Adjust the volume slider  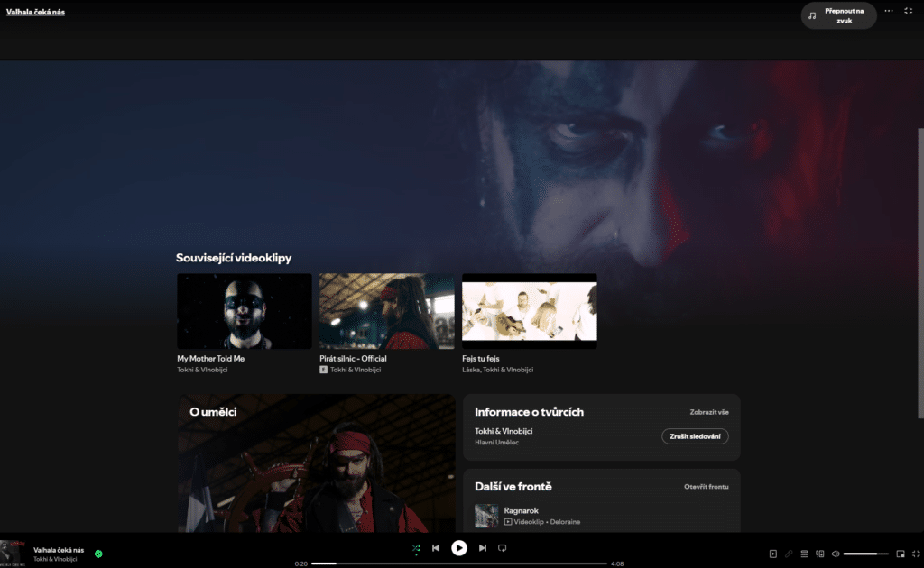click(x=865, y=554)
